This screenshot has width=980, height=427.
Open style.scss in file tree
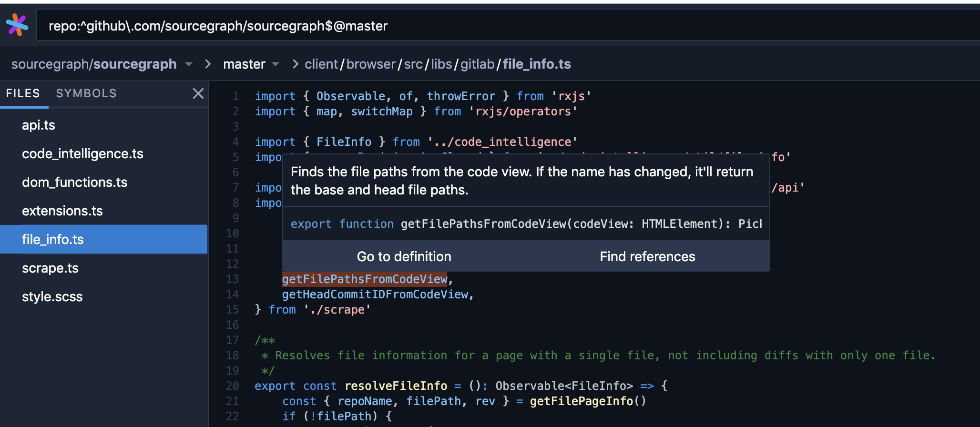pos(104,297)
